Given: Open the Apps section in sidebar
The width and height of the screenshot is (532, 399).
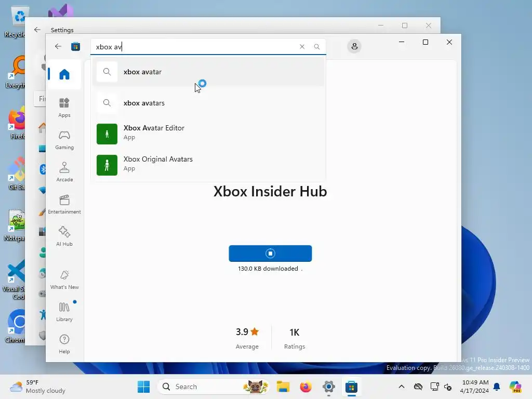Looking at the screenshot, I should [x=64, y=108].
